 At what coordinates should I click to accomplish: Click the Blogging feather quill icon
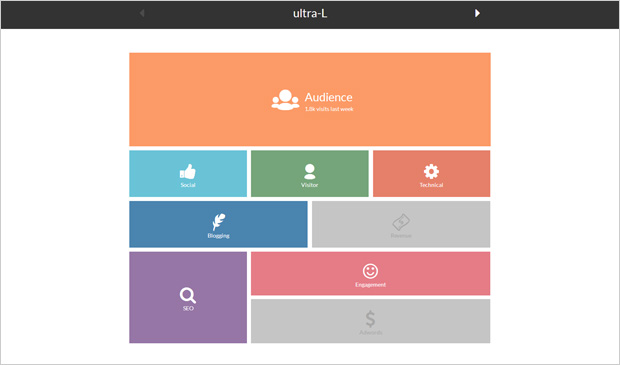[x=219, y=222]
